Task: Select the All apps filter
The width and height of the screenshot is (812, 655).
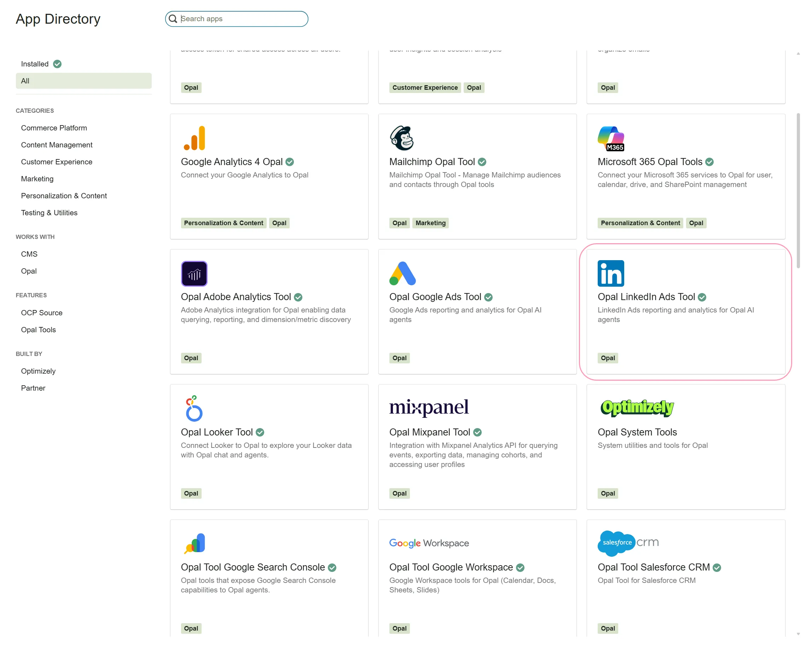Action: 84,81
